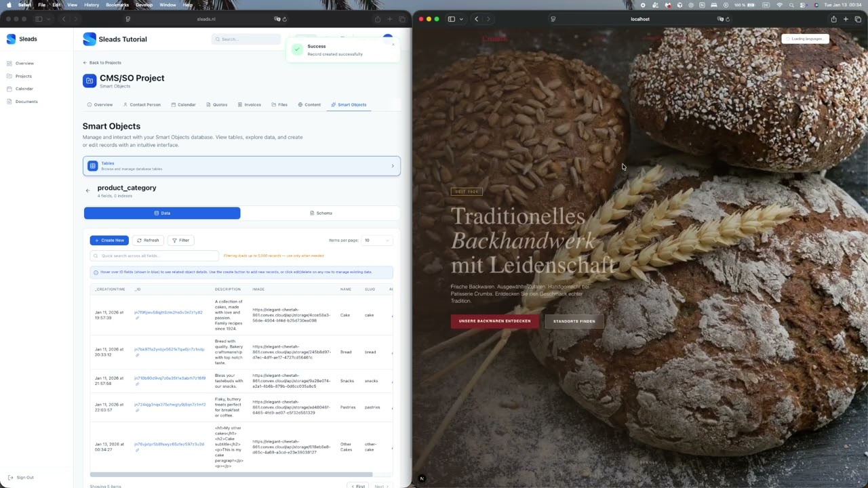The width and height of the screenshot is (868, 488).
Task: Click the Other Cakes row ID link
Action: pos(169,444)
